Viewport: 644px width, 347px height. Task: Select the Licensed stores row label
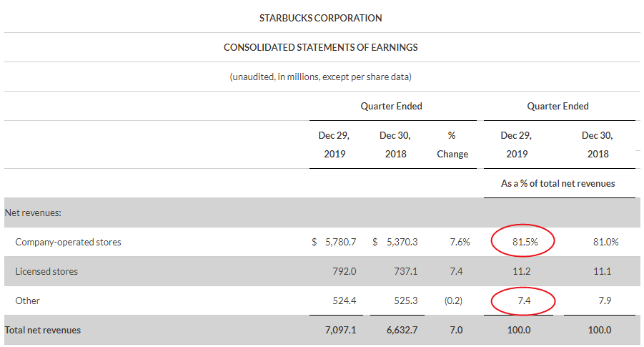coord(46,271)
